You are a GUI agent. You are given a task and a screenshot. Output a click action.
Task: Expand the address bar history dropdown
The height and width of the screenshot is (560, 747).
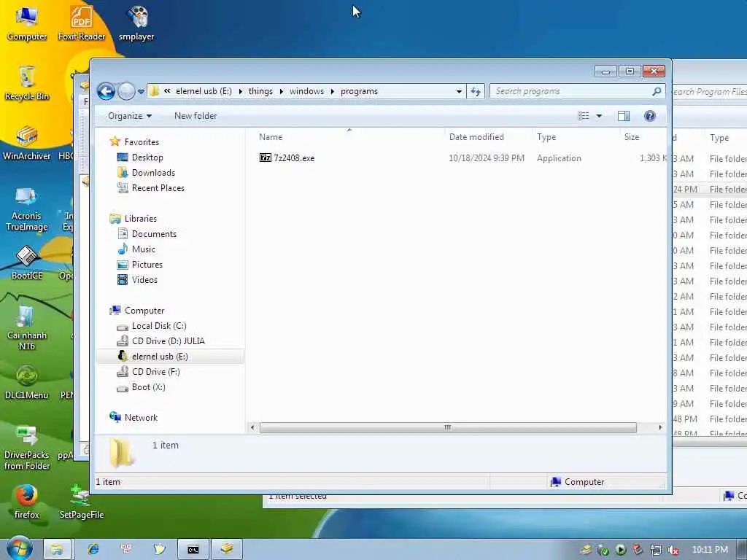click(x=459, y=91)
